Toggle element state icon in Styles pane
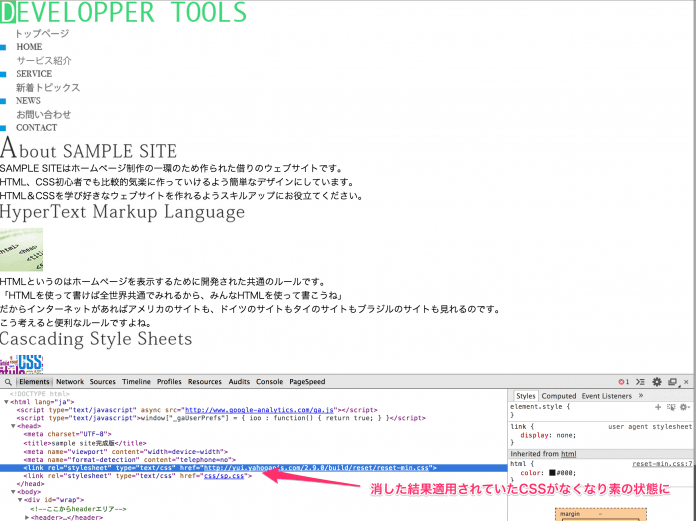The image size is (696, 521). coord(671,407)
